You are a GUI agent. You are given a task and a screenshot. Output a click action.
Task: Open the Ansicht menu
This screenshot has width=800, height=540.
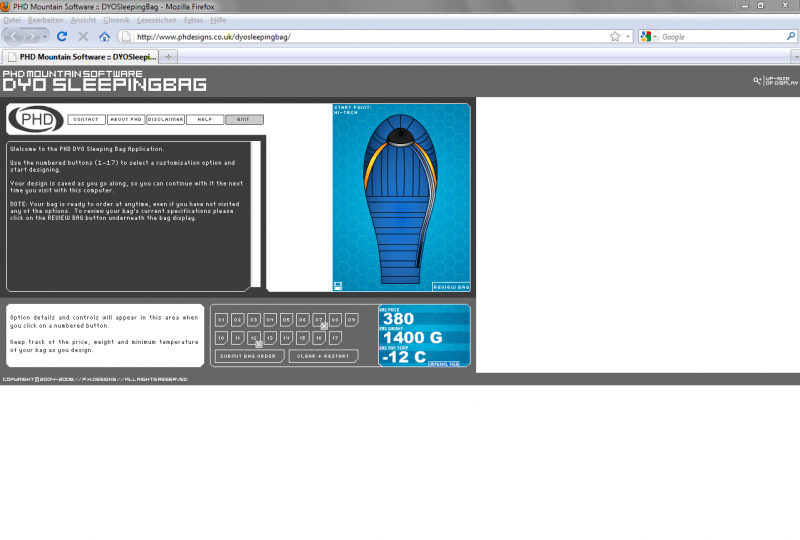click(x=83, y=20)
